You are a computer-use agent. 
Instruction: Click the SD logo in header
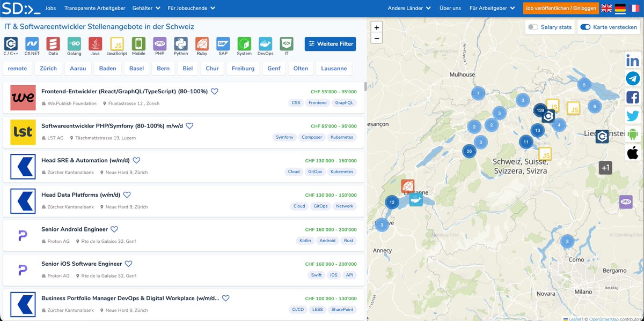point(20,8)
